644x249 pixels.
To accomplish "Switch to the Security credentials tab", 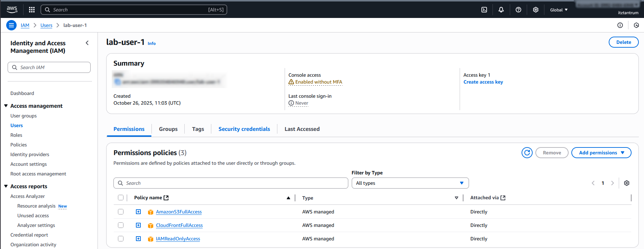I will point(244,129).
